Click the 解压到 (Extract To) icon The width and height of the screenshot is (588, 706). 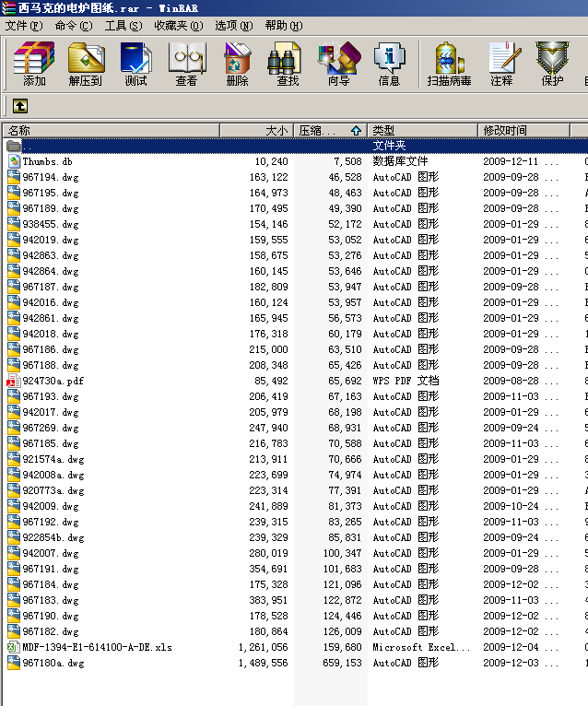[85, 64]
